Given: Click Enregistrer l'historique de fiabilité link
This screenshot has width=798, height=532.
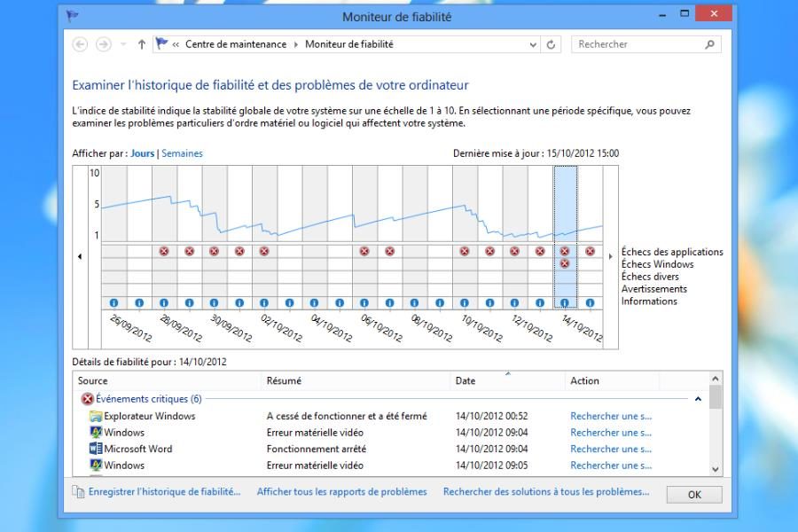Looking at the screenshot, I should pos(164,491).
